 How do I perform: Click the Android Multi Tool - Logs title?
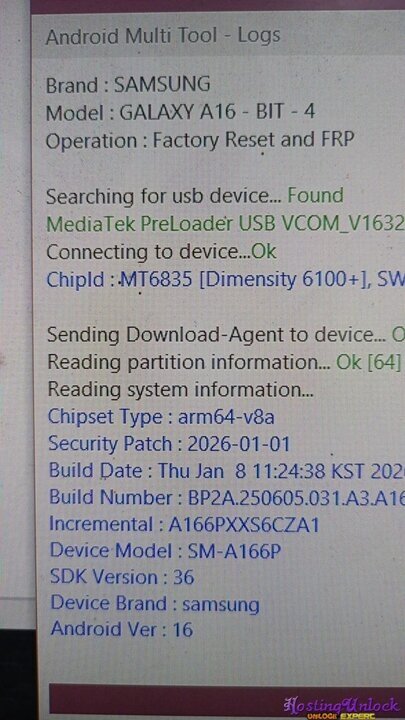click(x=163, y=36)
